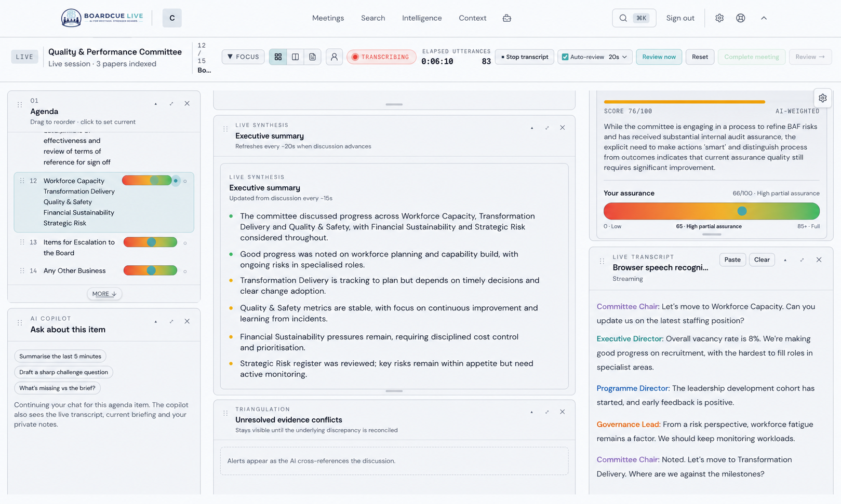This screenshot has width=841, height=504.
Task: Expand the Triangulation panel to fullscreen
Action: (547, 412)
